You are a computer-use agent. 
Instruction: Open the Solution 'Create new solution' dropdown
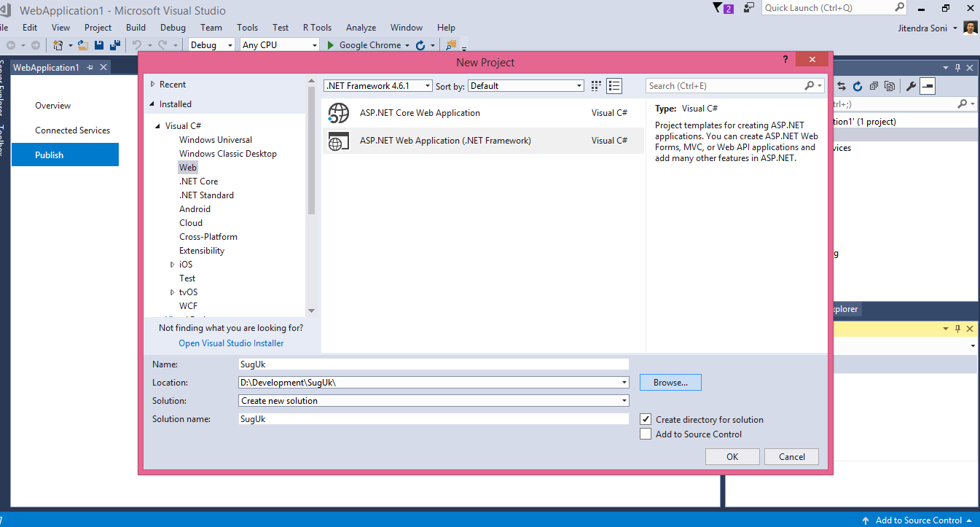pyautogui.click(x=624, y=401)
